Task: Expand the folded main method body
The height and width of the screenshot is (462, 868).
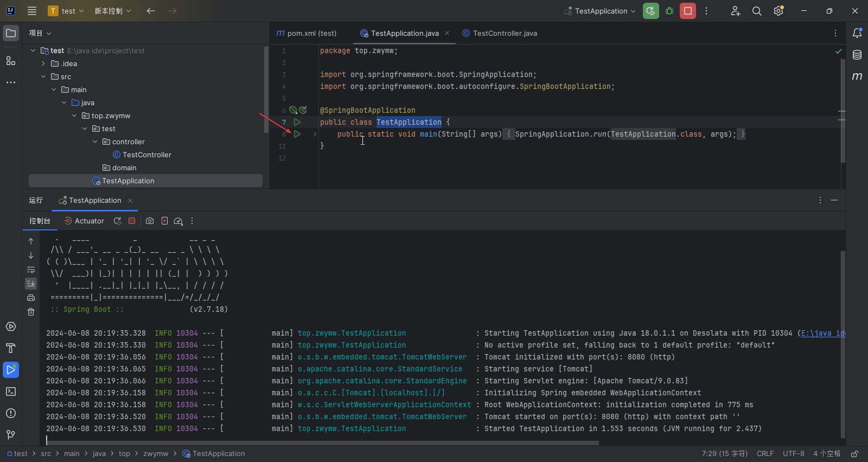Action: (315, 134)
